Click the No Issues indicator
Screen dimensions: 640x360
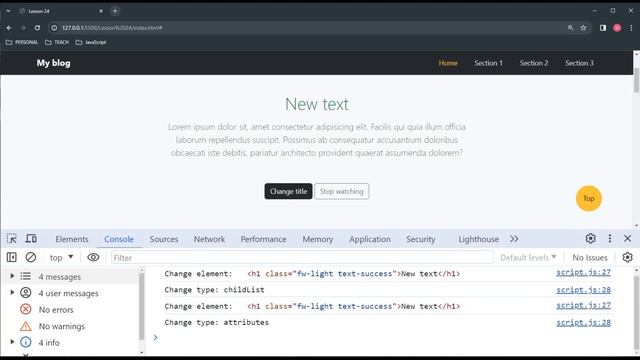click(x=590, y=258)
